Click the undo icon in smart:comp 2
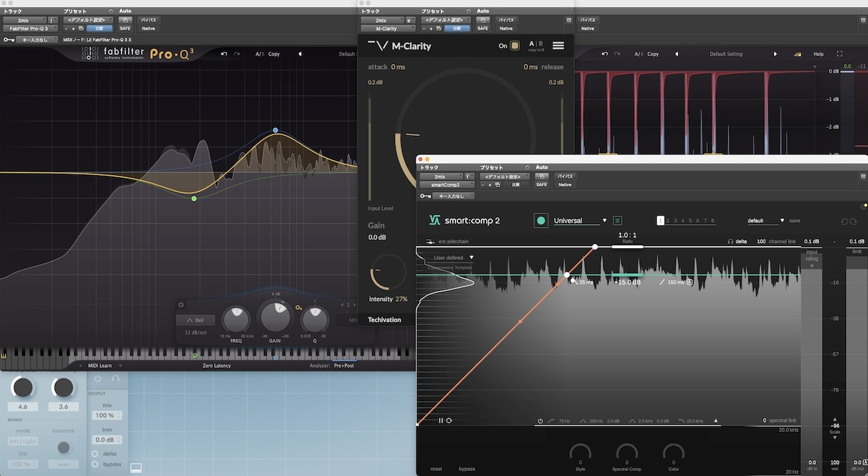Image resolution: width=868 pixels, height=476 pixels. click(x=845, y=221)
